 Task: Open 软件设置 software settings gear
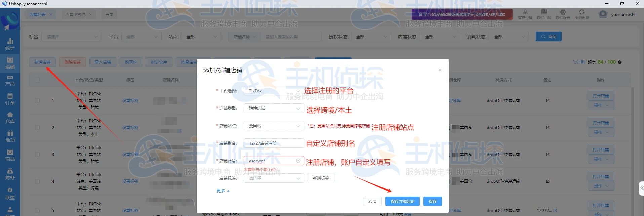(563, 14)
